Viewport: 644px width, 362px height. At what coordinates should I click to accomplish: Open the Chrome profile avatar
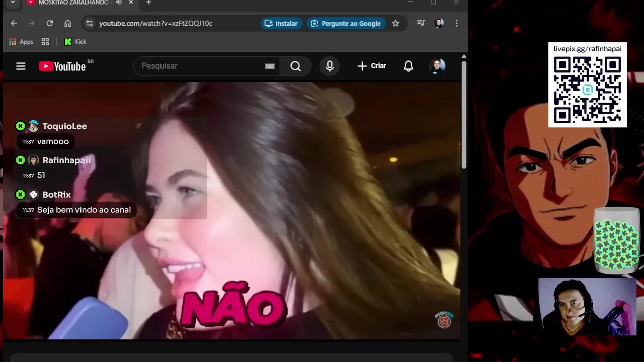(x=439, y=23)
